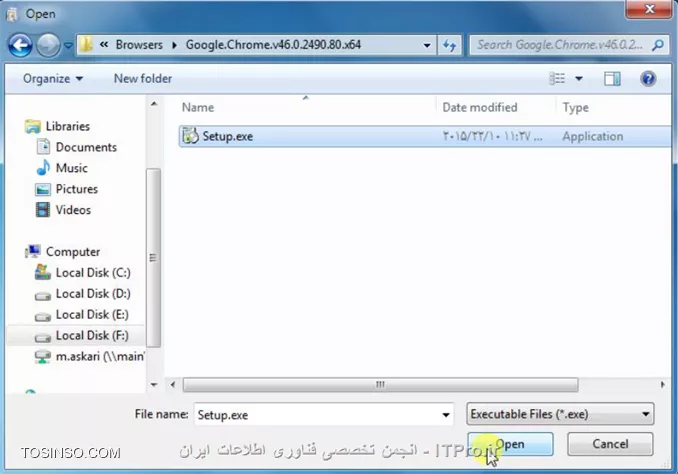This screenshot has height=474, width=678.
Task: Open the view options dropdown arrow
Action: tap(579, 79)
